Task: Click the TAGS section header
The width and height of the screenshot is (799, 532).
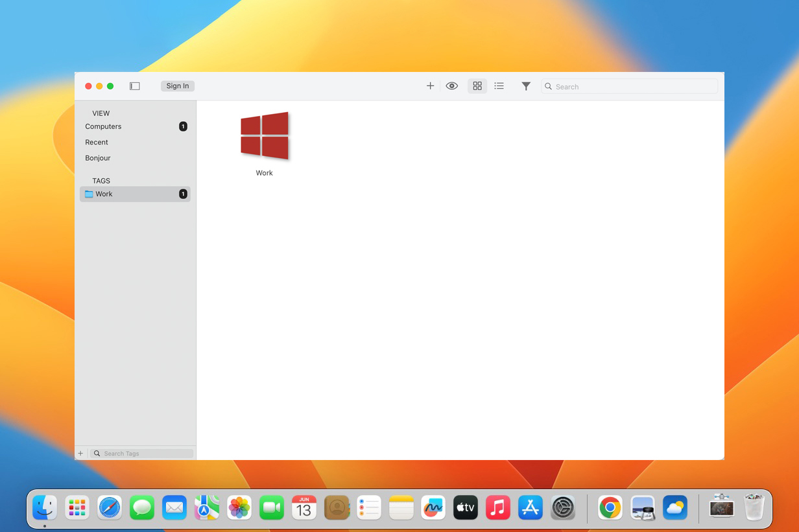Action: (101, 181)
